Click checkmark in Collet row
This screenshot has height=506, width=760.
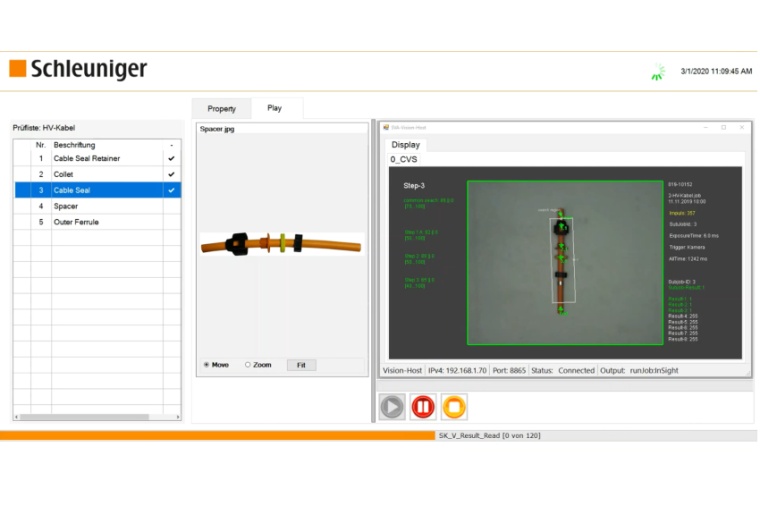171,174
